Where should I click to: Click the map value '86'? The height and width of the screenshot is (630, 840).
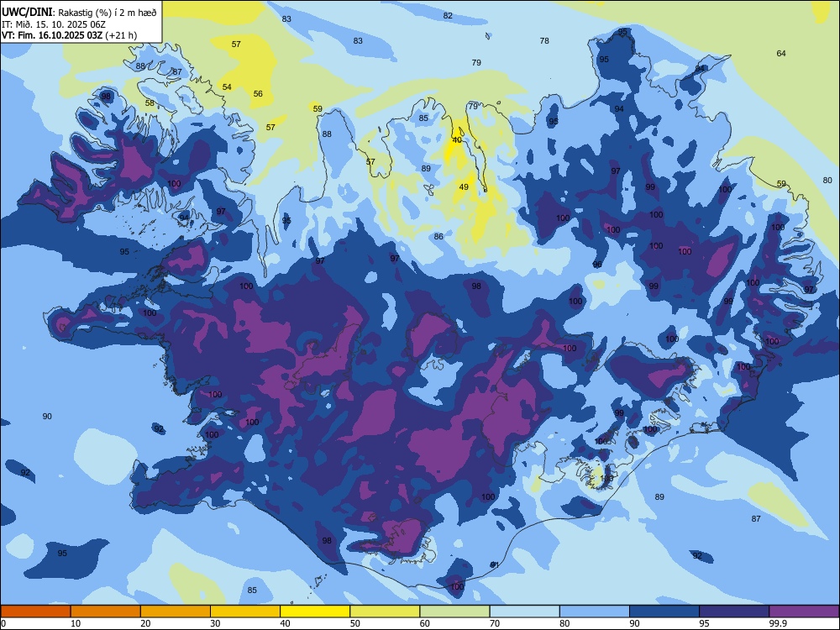pyautogui.click(x=438, y=236)
